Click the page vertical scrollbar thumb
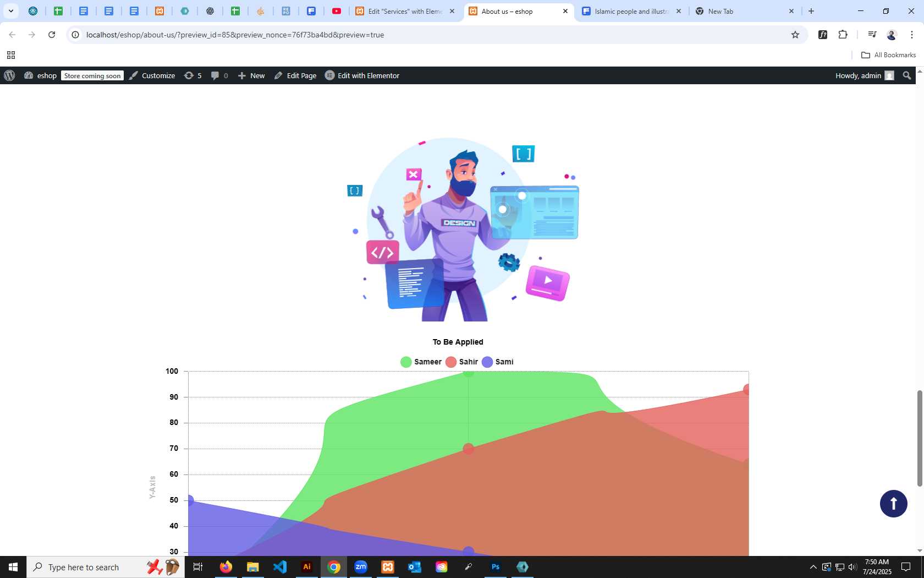 pyautogui.click(x=919, y=438)
